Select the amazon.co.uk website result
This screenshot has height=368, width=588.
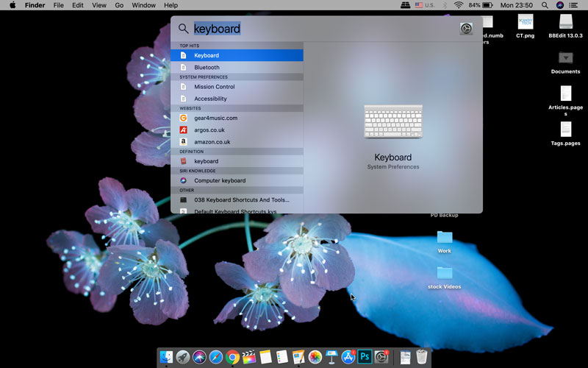pyautogui.click(x=237, y=142)
